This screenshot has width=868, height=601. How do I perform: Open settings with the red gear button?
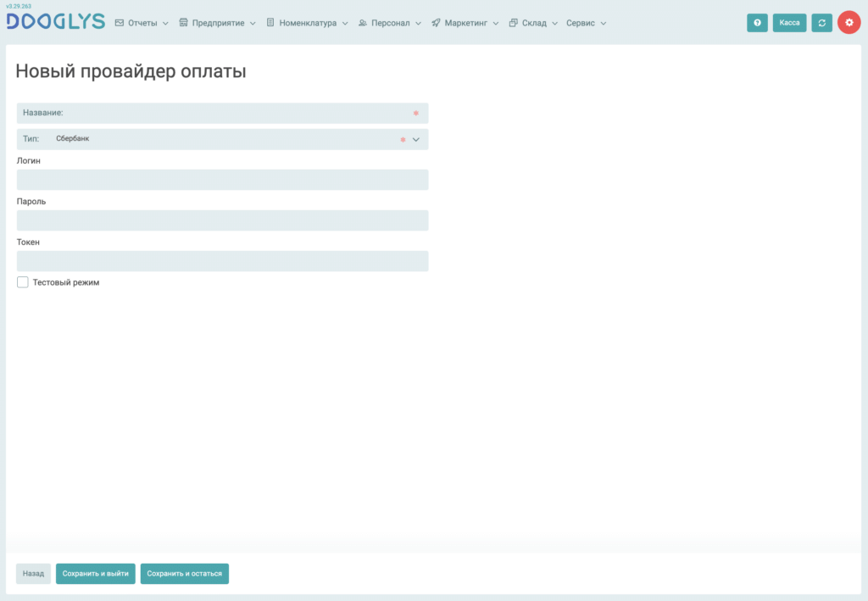point(849,23)
